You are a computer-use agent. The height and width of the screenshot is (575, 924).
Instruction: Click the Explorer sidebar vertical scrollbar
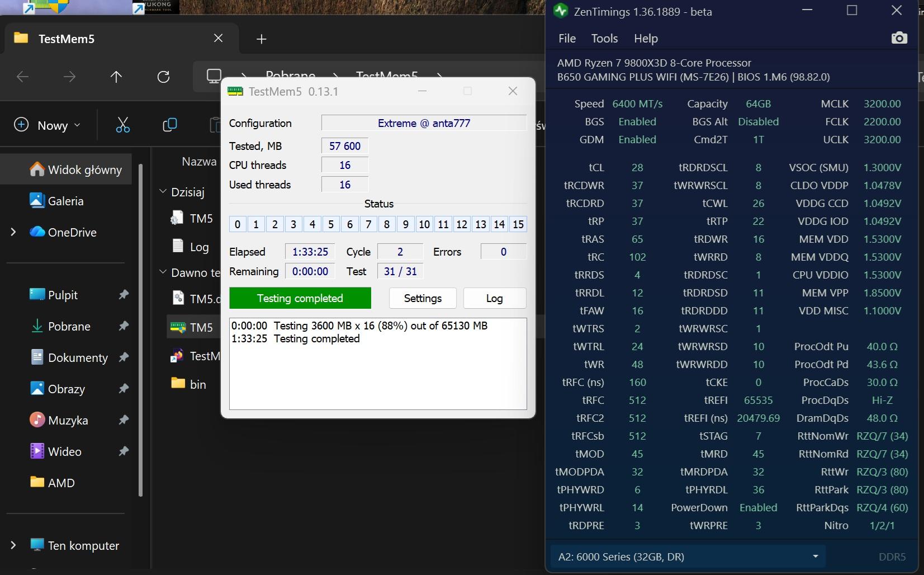(x=141, y=330)
